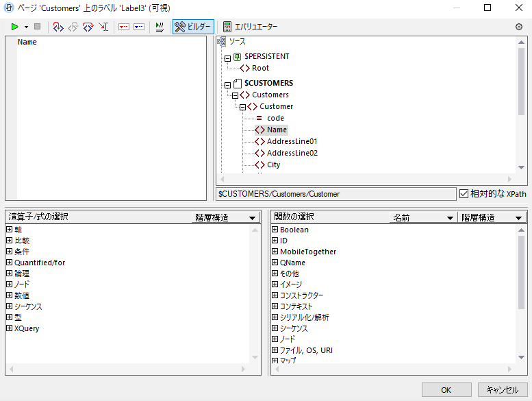Click the dialog title bar app icon

[x=9, y=8]
